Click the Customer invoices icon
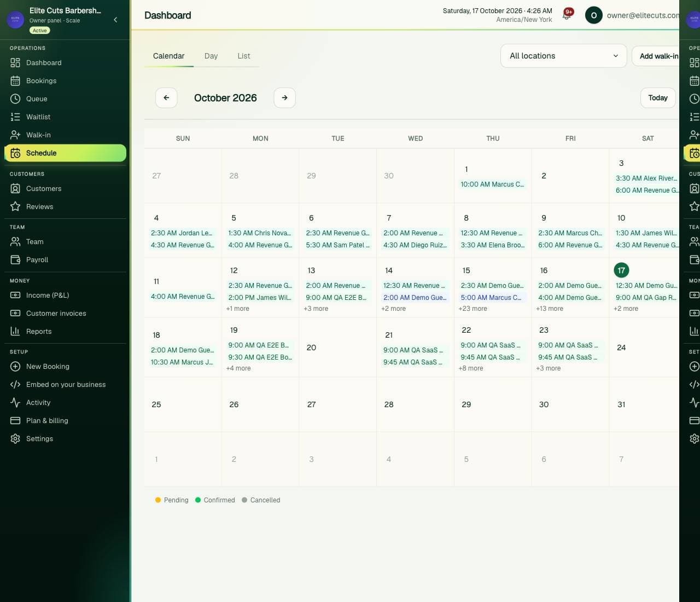Image resolution: width=700 pixels, height=602 pixels. coord(15,314)
